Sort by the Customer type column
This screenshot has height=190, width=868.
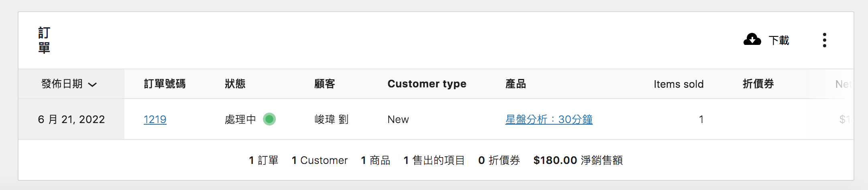427,84
